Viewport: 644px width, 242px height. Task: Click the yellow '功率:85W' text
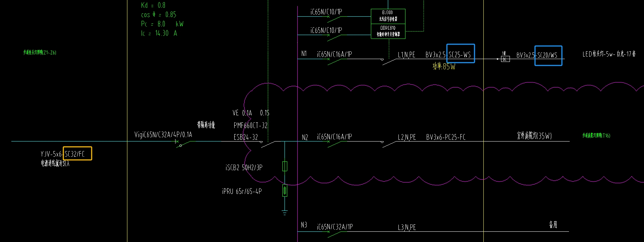coord(444,66)
